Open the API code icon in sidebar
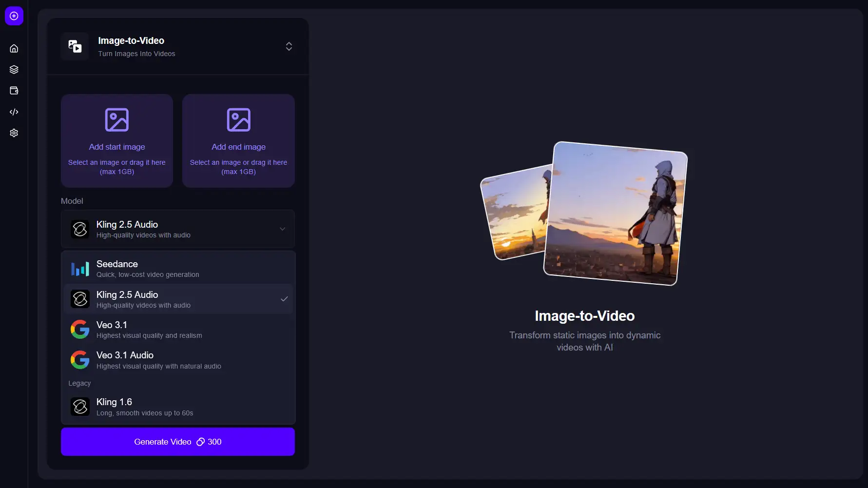This screenshot has width=868, height=488. click(x=14, y=112)
